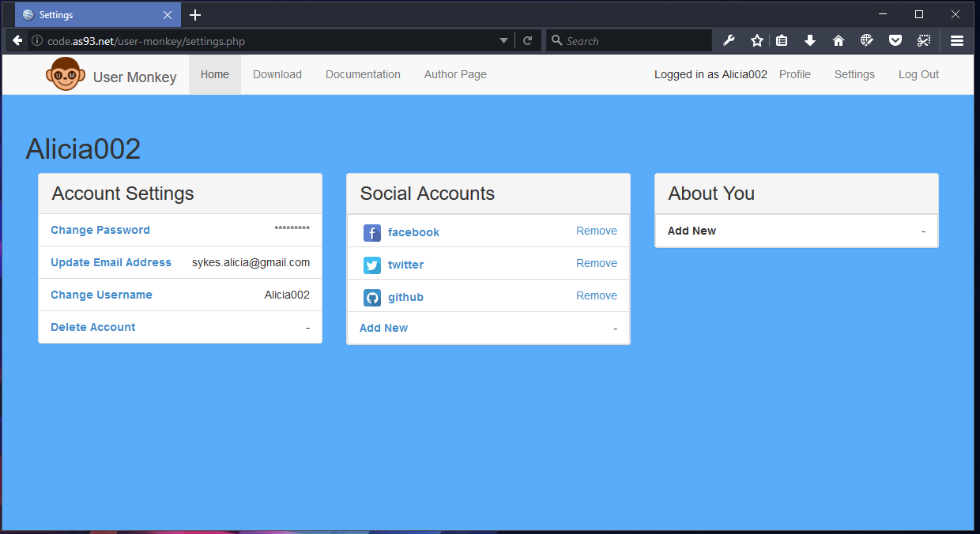980x534 pixels.
Task: Click Add New under About You
Action: pos(692,231)
